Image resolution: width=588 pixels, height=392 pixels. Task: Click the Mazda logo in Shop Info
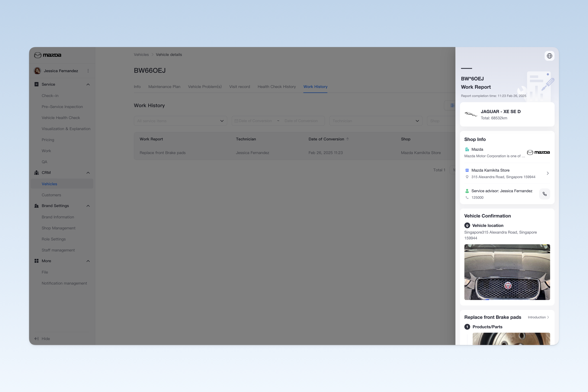point(538,152)
